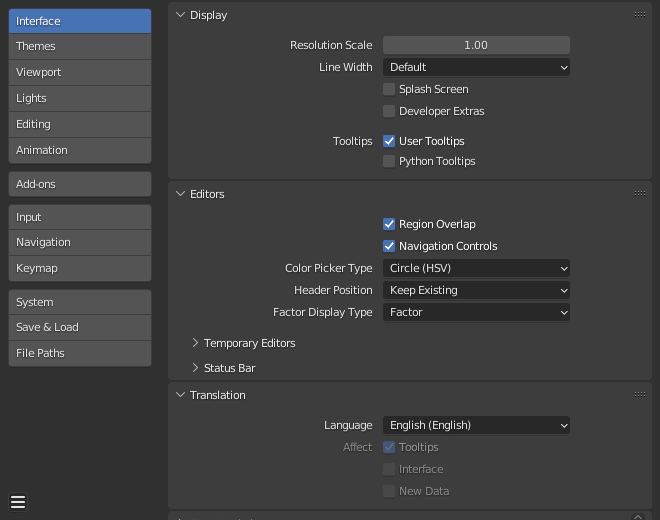Collapse the Display panel arrow
660x520 pixels.
(x=180, y=15)
